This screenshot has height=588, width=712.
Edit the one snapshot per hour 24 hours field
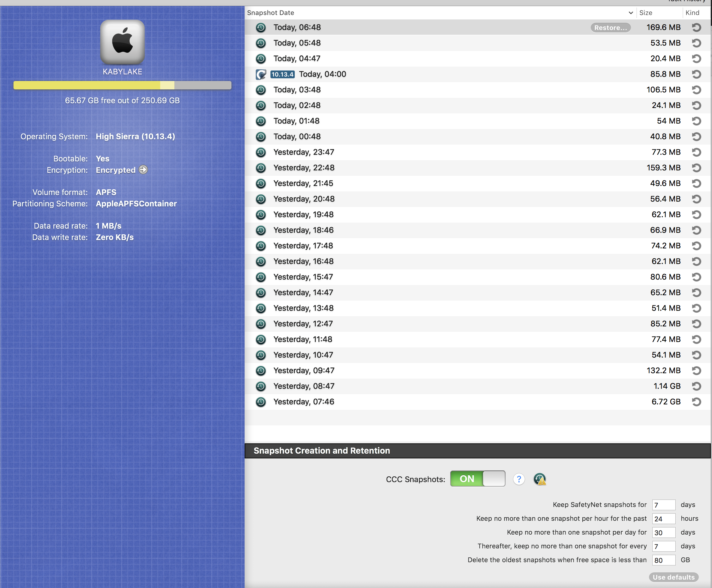click(664, 519)
